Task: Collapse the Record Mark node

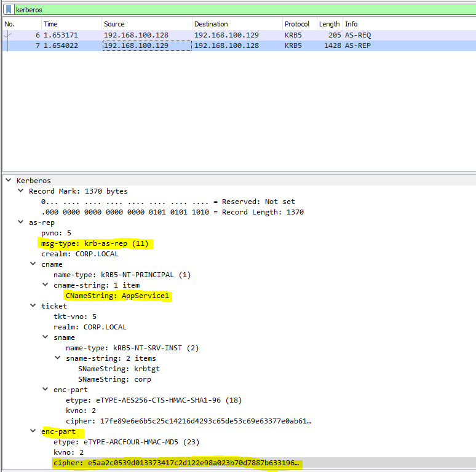Action: tap(21, 191)
